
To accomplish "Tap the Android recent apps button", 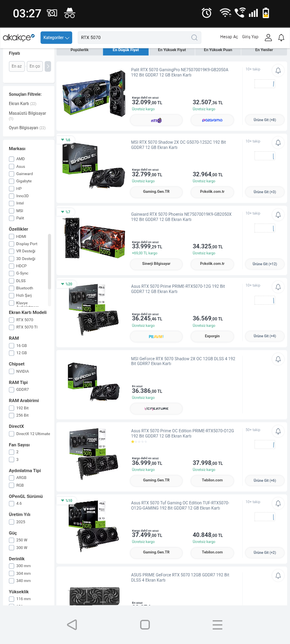I will pyautogui.click(x=217, y=625).
